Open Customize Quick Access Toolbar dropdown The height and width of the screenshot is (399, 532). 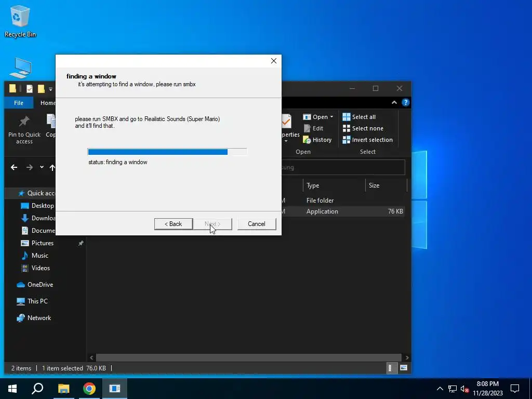click(x=50, y=89)
